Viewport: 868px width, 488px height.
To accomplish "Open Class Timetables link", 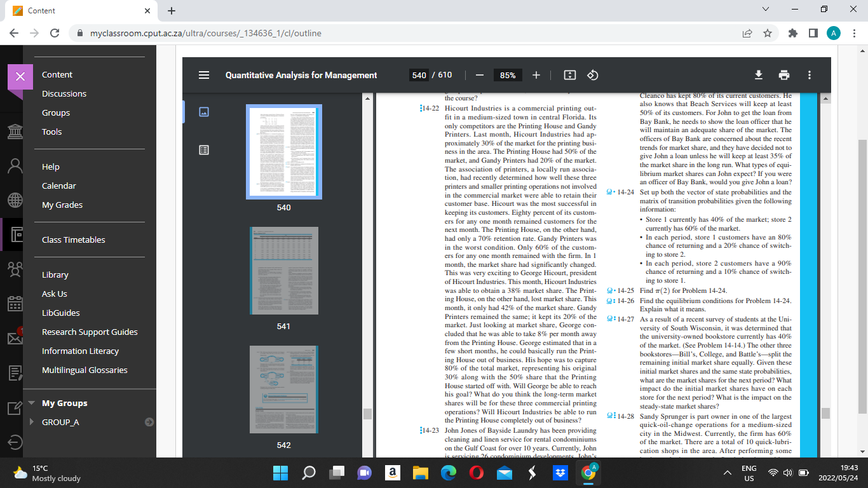I will coord(74,240).
